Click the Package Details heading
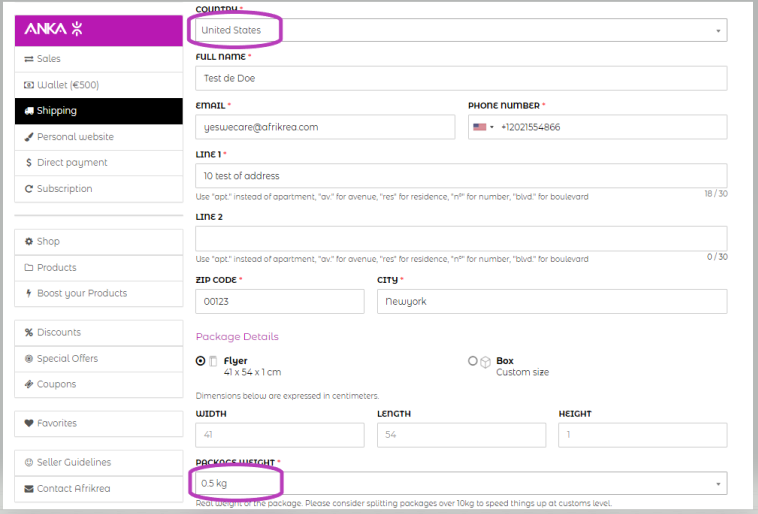 point(237,337)
